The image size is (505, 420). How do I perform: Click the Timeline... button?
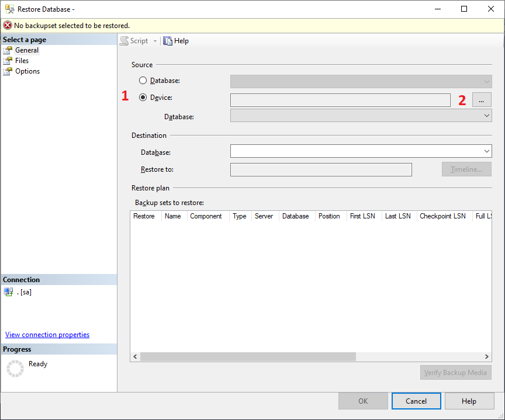click(x=466, y=169)
